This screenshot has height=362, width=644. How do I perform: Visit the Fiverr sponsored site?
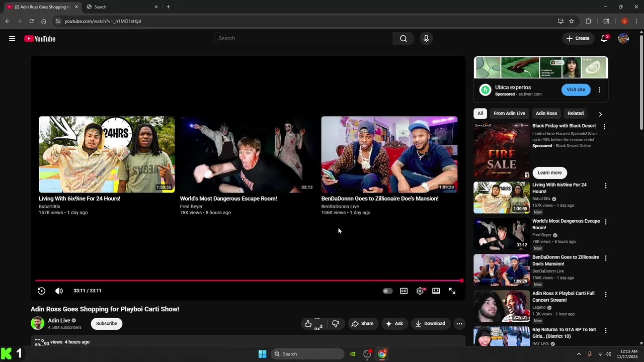[576, 90]
